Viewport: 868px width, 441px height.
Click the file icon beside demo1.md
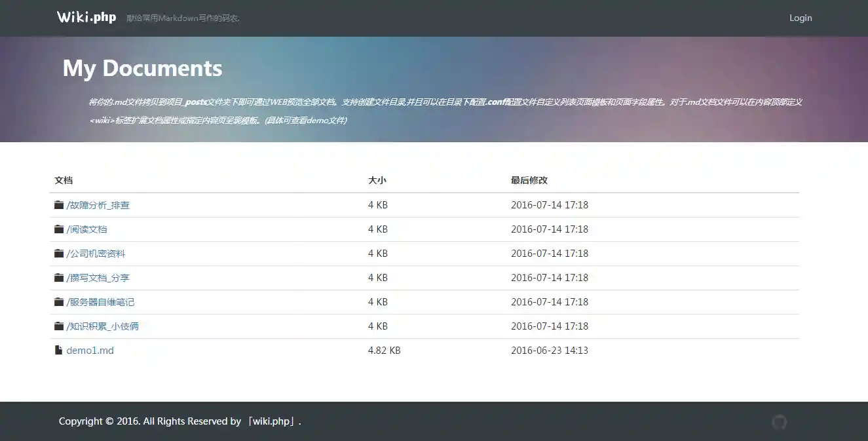tap(58, 351)
